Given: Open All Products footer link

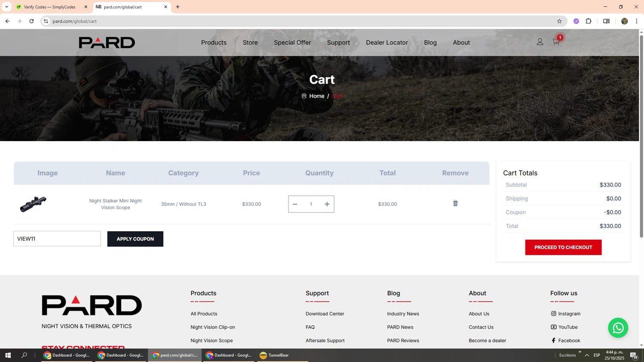Looking at the screenshot, I should coord(204,314).
